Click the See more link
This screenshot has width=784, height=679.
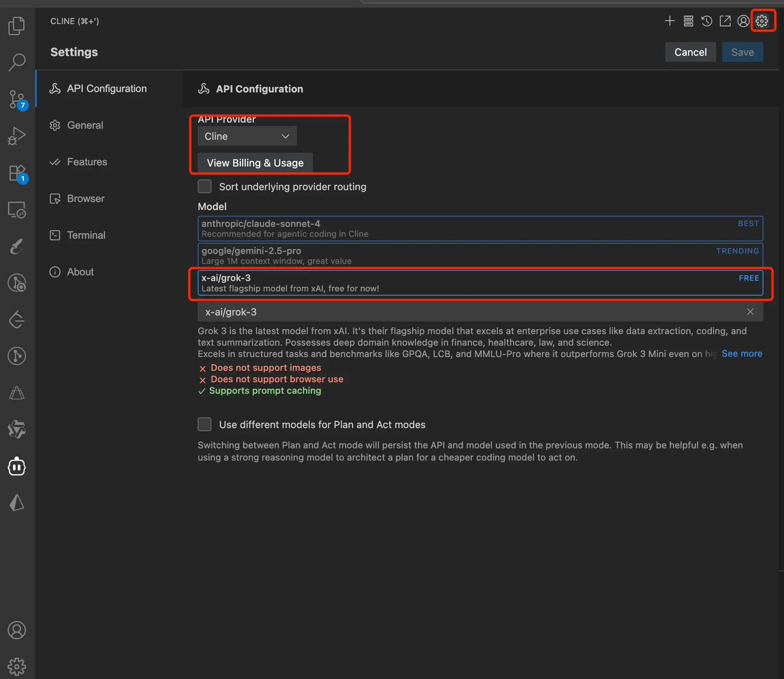pyautogui.click(x=742, y=354)
